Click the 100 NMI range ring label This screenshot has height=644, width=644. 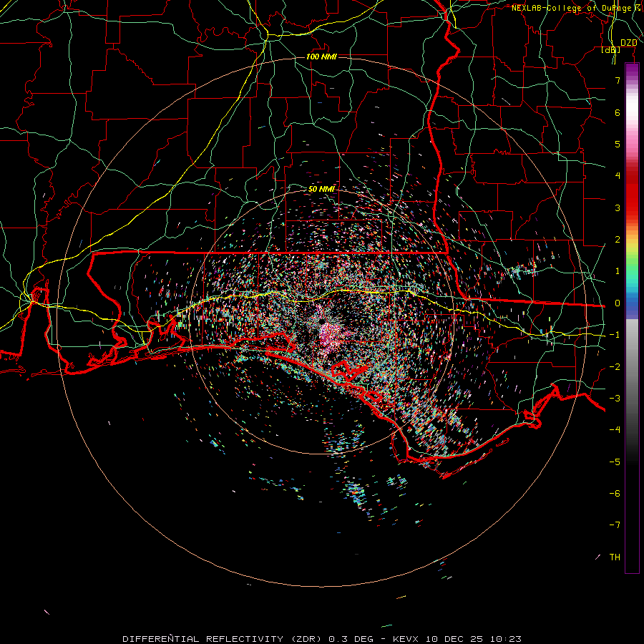point(321,57)
